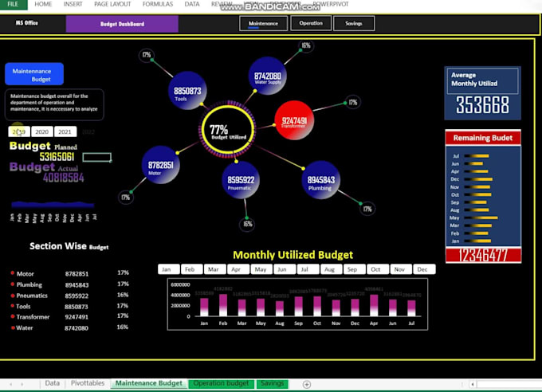
Task: Open the Savings sheet tab
Action: point(273,383)
